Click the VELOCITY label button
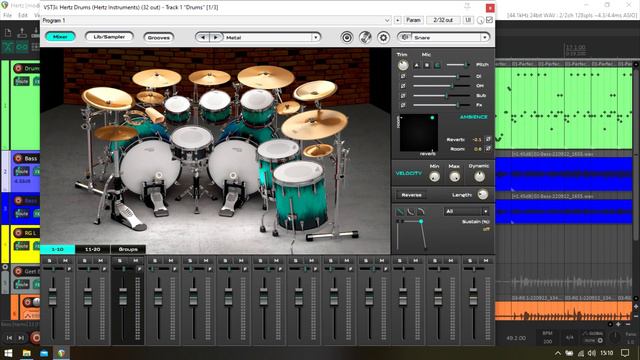The image size is (640, 360). [409, 173]
